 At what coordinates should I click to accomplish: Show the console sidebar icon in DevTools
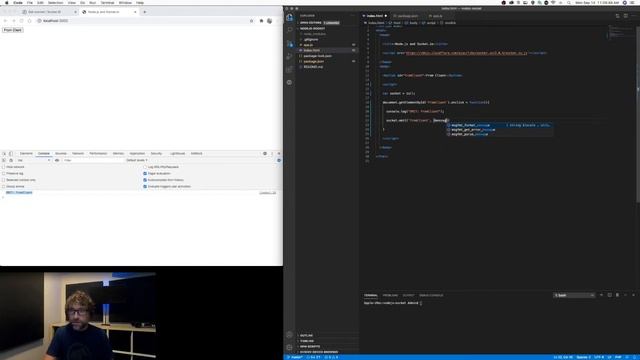click(4, 160)
